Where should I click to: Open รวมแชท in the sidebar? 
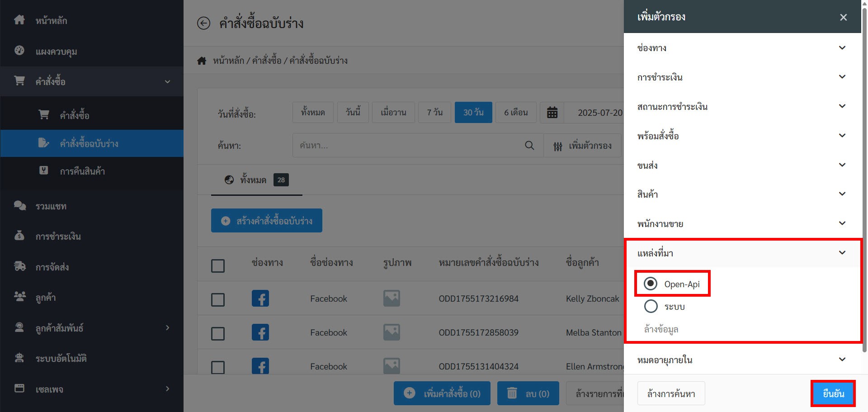tap(92, 206)
